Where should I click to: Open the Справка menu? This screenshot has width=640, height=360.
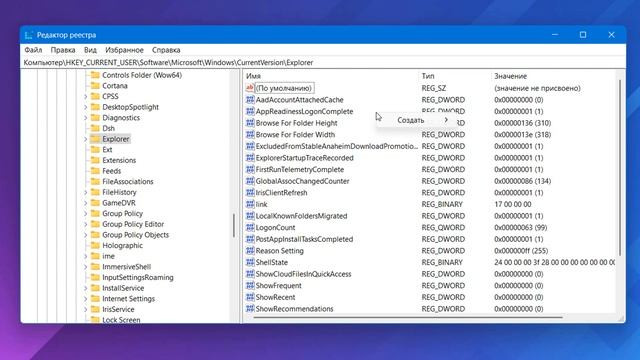tap(166, 50)
